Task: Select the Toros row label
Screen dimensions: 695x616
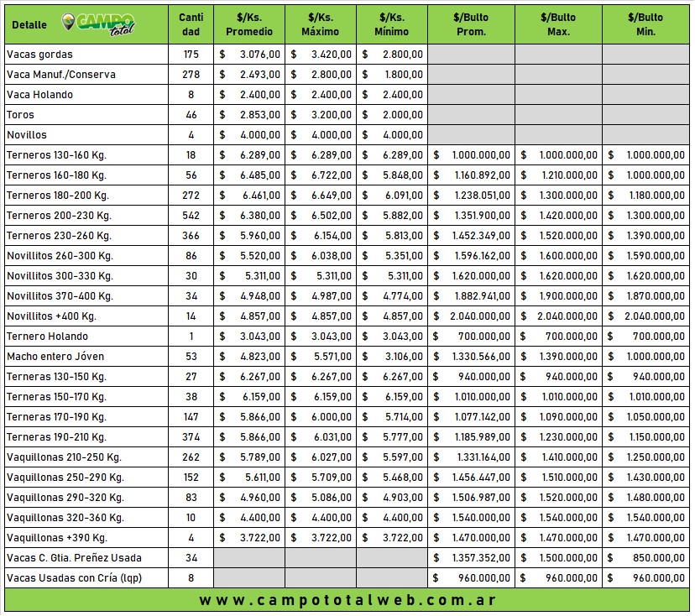Action: coord(20,115)
